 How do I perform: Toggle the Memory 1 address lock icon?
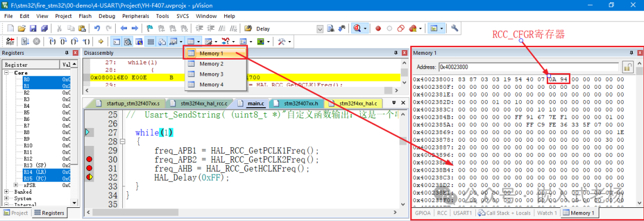pos(627,67)
